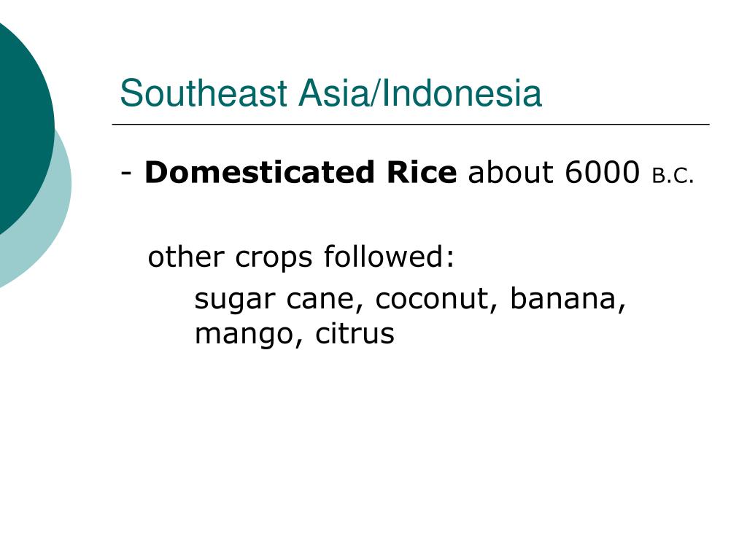Click the word Rice in bold
747x560 pixels.
coord(422,172)
